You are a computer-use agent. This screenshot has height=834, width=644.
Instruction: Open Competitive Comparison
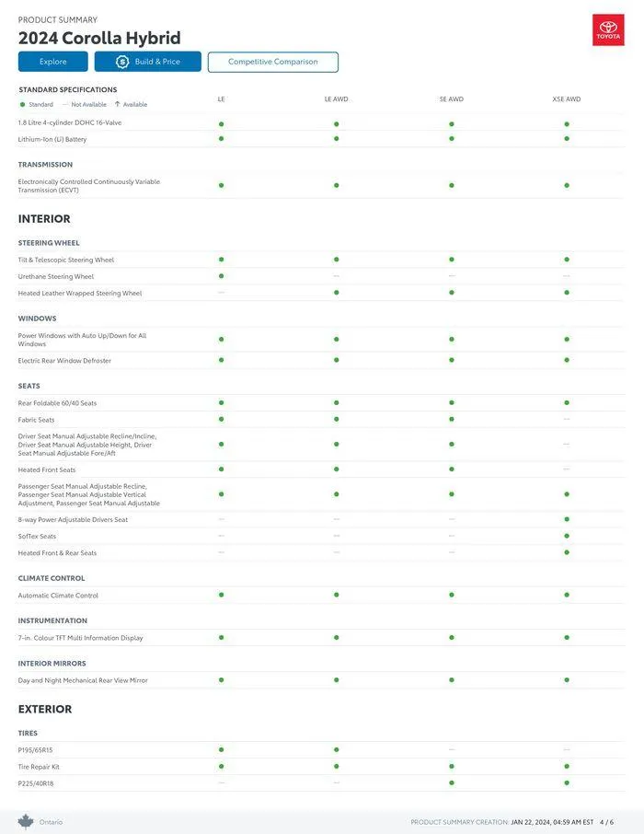tap(273, 62)
